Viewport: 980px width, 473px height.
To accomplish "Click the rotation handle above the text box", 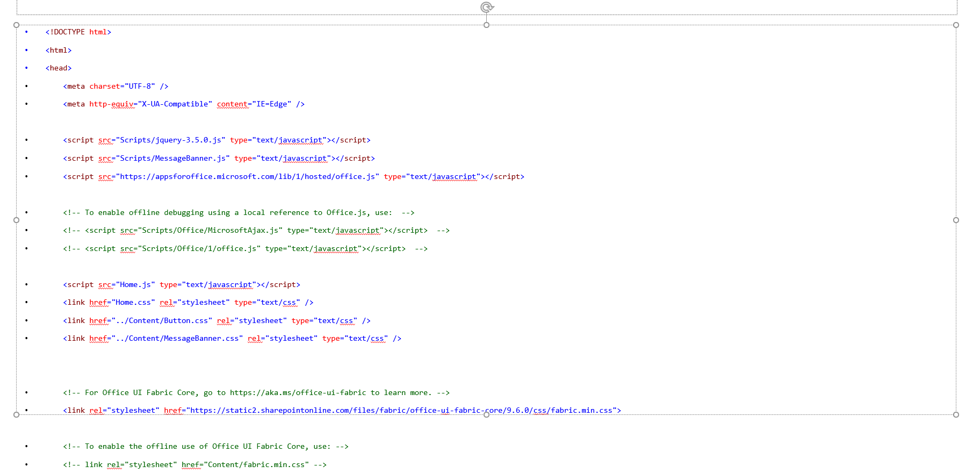I will tap(487, 7).
